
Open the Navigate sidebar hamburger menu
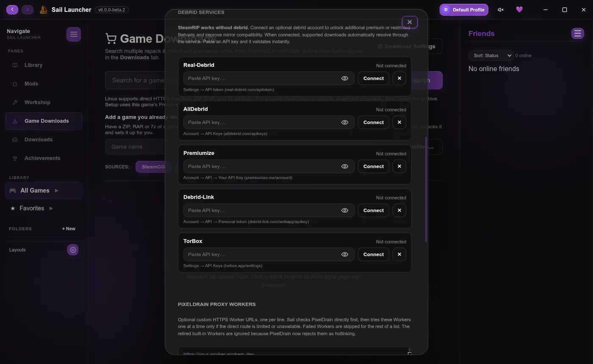click(x=73, y=34)
